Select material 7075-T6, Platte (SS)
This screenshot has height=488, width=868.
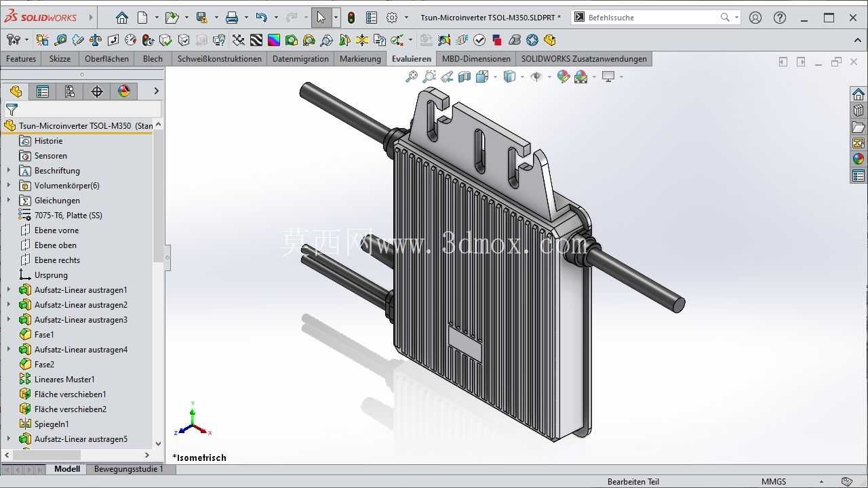coord(68,216)
